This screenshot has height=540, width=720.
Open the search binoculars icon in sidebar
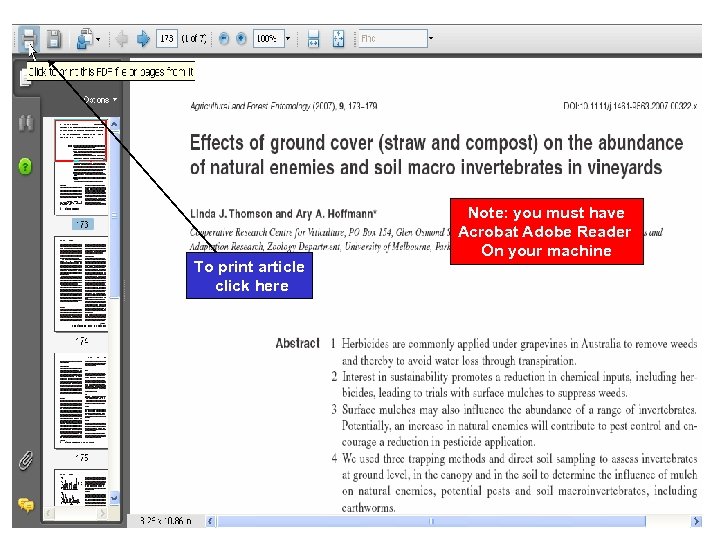[26, 123]
